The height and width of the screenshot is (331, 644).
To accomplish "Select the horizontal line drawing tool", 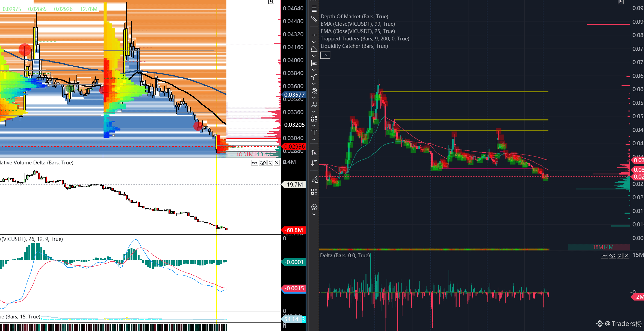I will tap(314, 35).
